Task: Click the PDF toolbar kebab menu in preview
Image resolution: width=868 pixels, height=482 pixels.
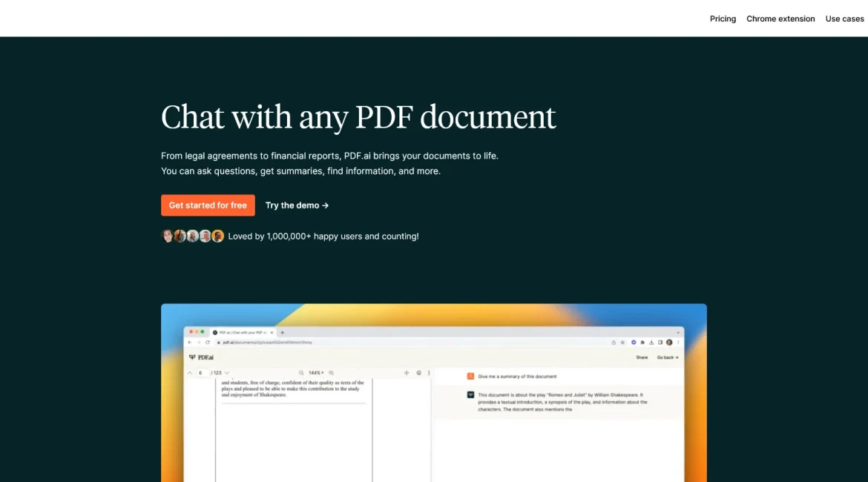Action: (429, 373)
